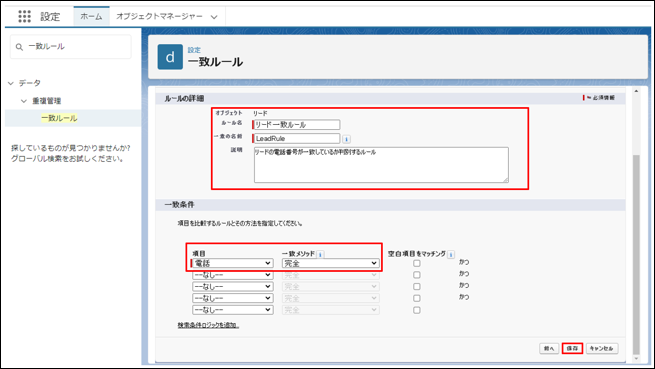Click info icon beside 一致メソッド header
Screen dimensions: 655x369
tap(320, 254)
